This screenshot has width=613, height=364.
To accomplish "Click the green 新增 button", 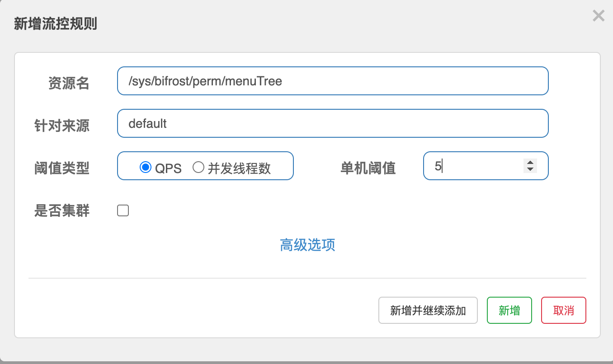I will [509, 310].
